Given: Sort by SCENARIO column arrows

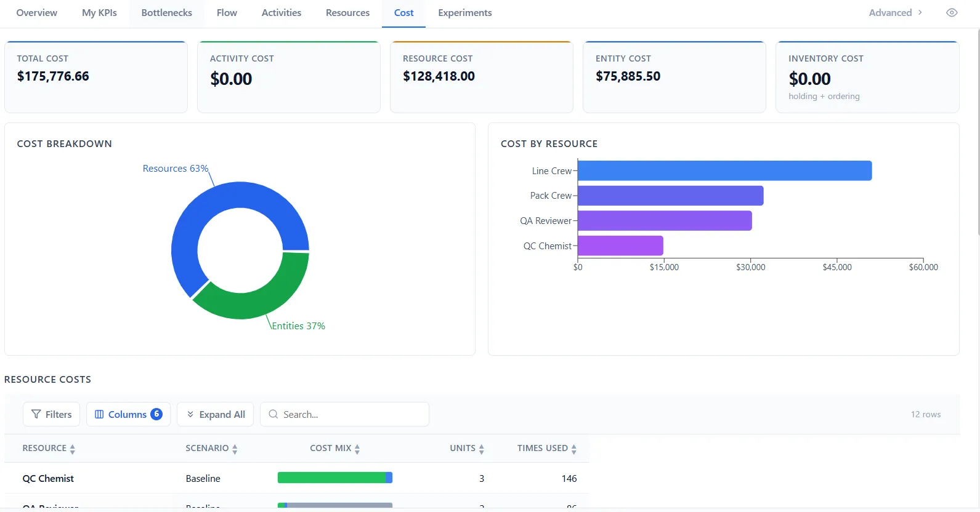Looking at the screenshot, I should coord(235,449).
